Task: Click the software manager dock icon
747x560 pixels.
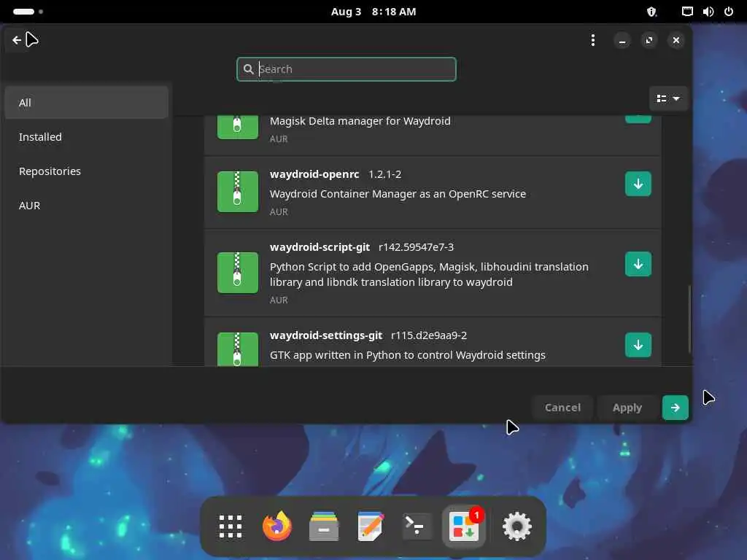Action: point(464,526)
